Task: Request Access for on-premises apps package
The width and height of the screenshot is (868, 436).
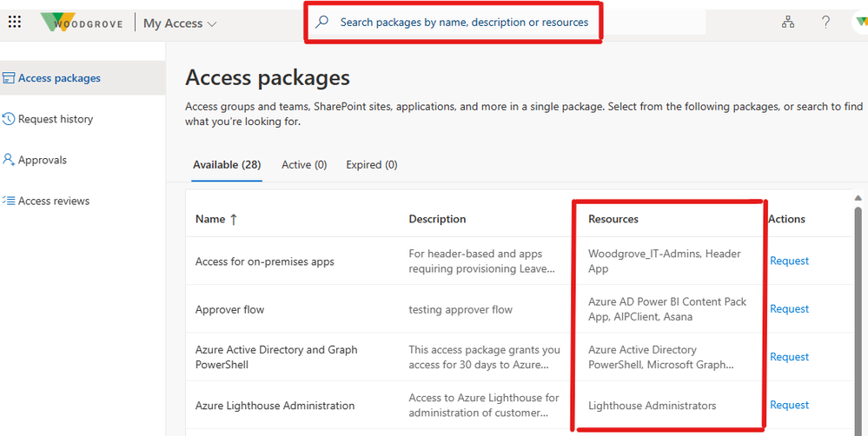Action: [789, 261]
